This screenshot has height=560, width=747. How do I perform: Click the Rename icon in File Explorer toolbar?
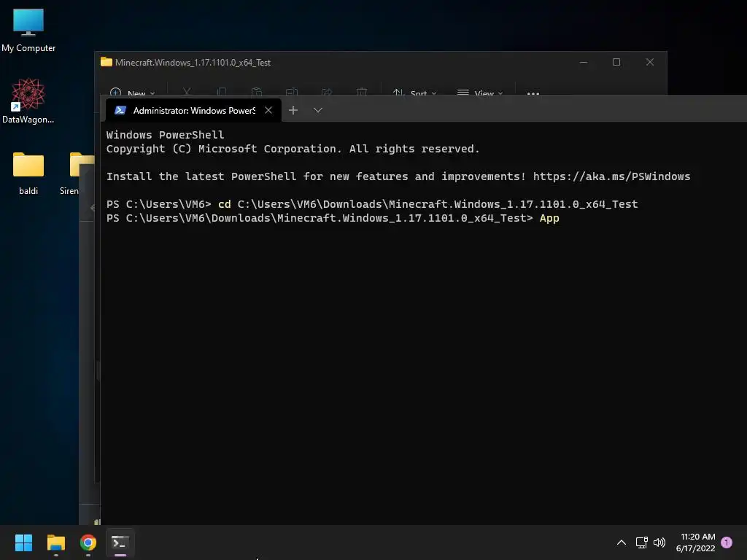click(292, 92)
